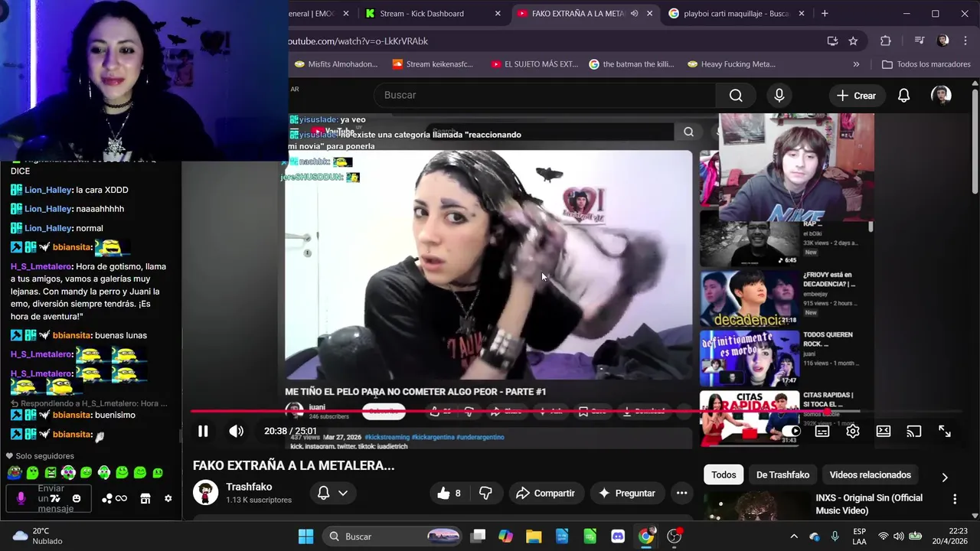Open the player settings gear
Image resolution: width=980 pixels, height=551 pixels.
[853, 432]
